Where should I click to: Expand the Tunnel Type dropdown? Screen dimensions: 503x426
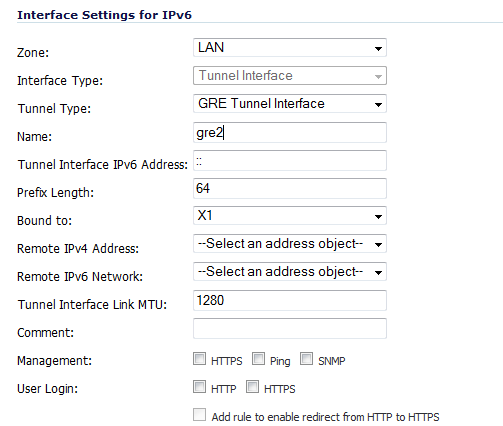click(290, 104)
